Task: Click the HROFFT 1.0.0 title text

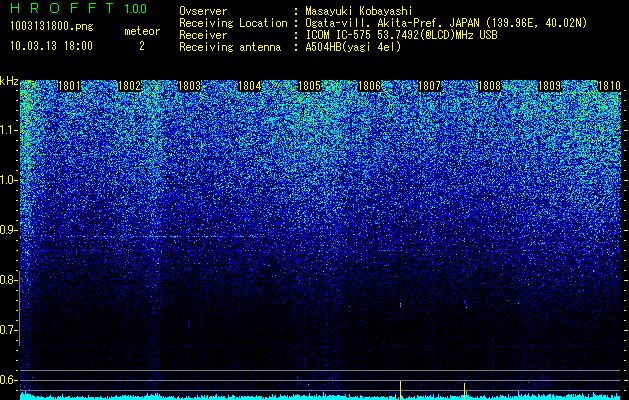Action: 79,8
